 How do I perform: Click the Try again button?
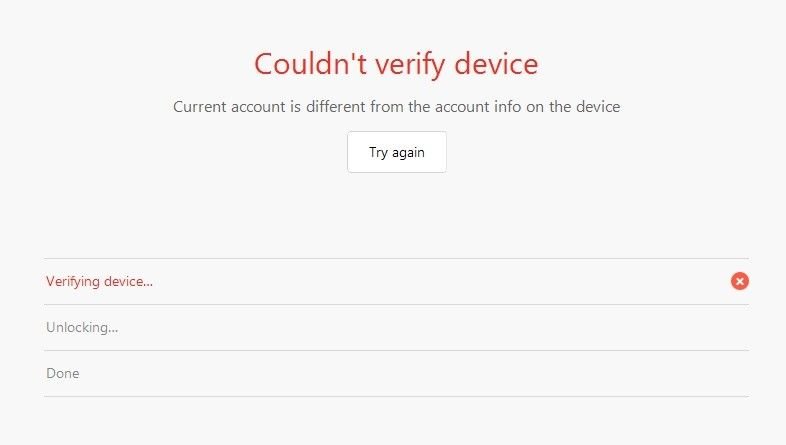[x=397, y=152]
